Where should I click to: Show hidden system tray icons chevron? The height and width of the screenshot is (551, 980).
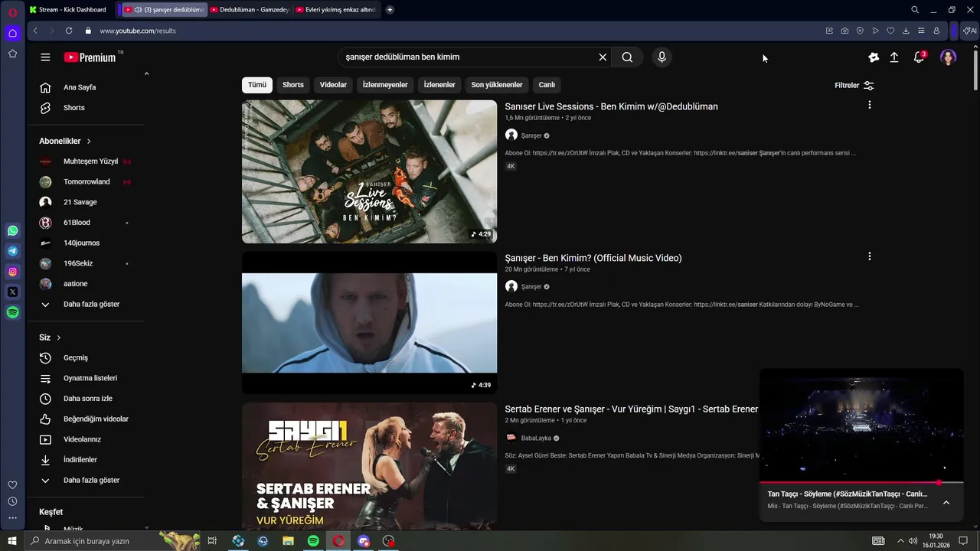tap(900, 541)
